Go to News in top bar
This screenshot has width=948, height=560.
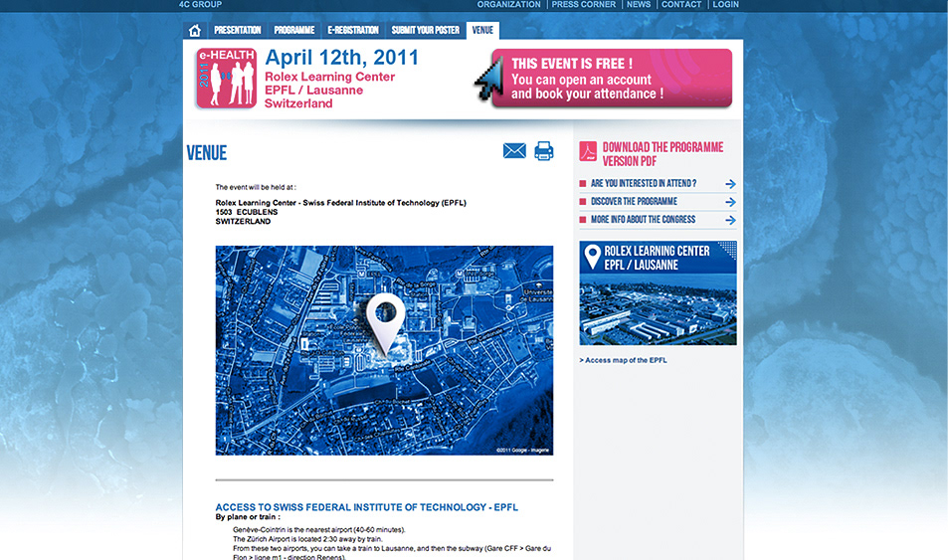click(639, 4)
